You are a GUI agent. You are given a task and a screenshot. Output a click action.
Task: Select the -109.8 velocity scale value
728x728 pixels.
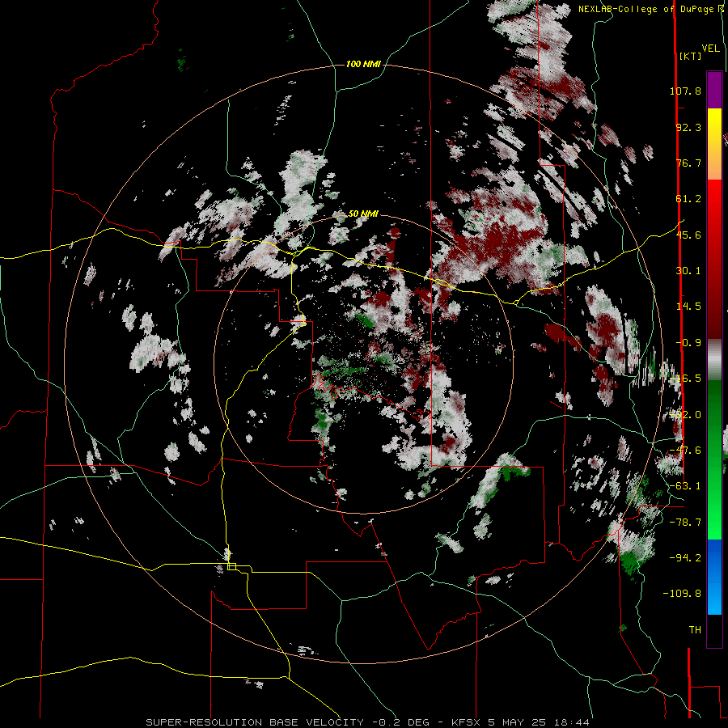pos(682,594)
